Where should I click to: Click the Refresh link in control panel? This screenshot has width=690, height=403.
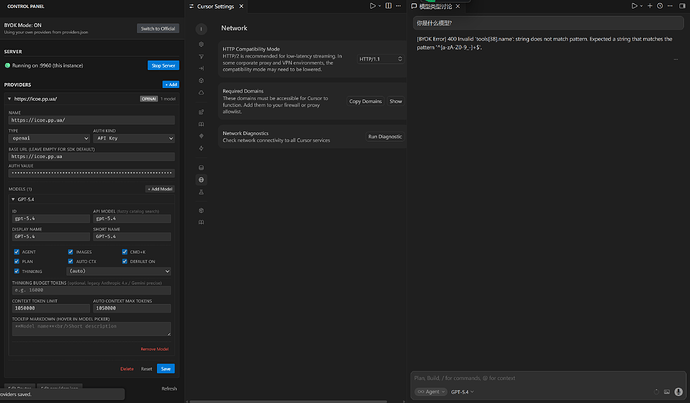pyautogui.click(x=169, y=389)
